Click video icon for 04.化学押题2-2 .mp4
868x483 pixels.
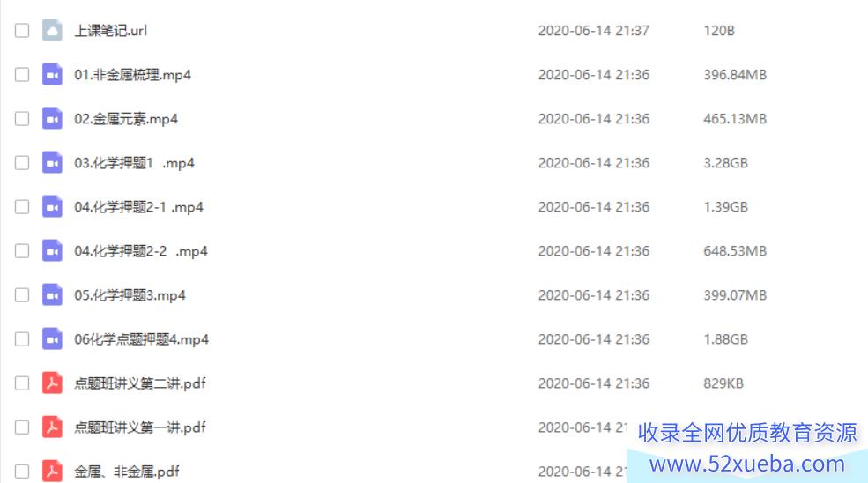52,251
